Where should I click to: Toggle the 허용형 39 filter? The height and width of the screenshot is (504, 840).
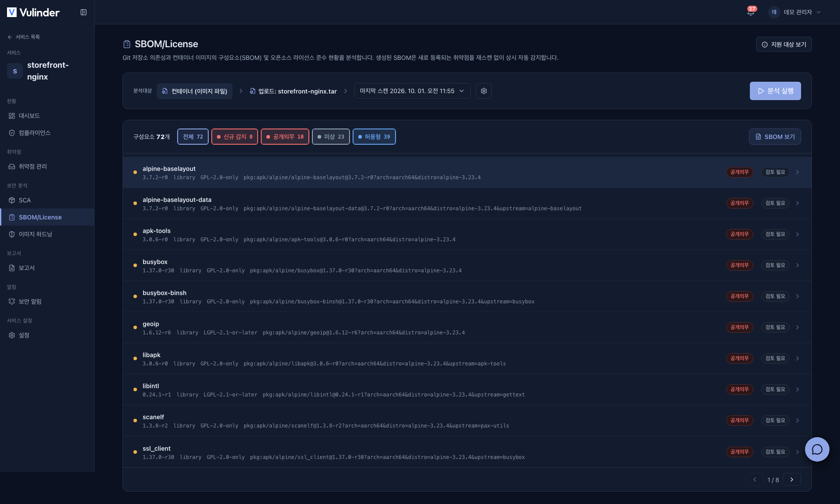click(x=374, y=137)
